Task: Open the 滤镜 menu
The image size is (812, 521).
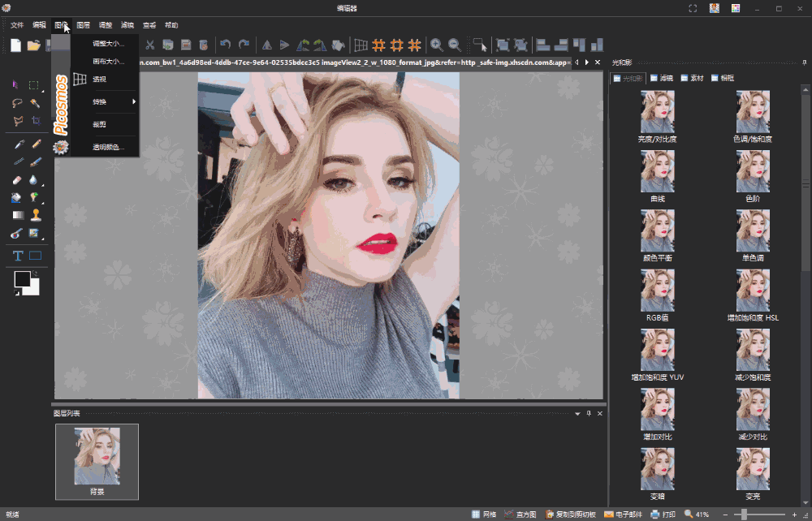Action: coord(127,25)
